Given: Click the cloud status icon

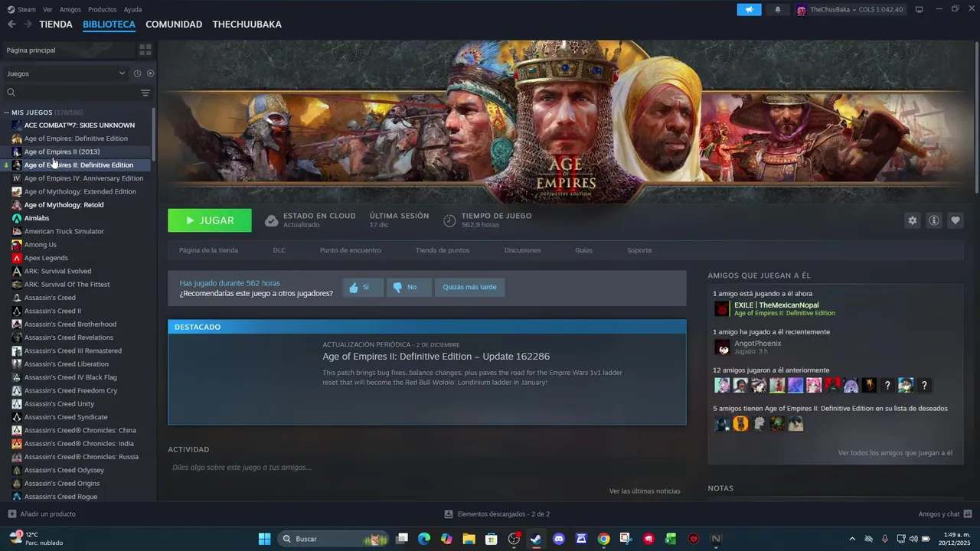Looking at the screenshot, I should point(271,220).
